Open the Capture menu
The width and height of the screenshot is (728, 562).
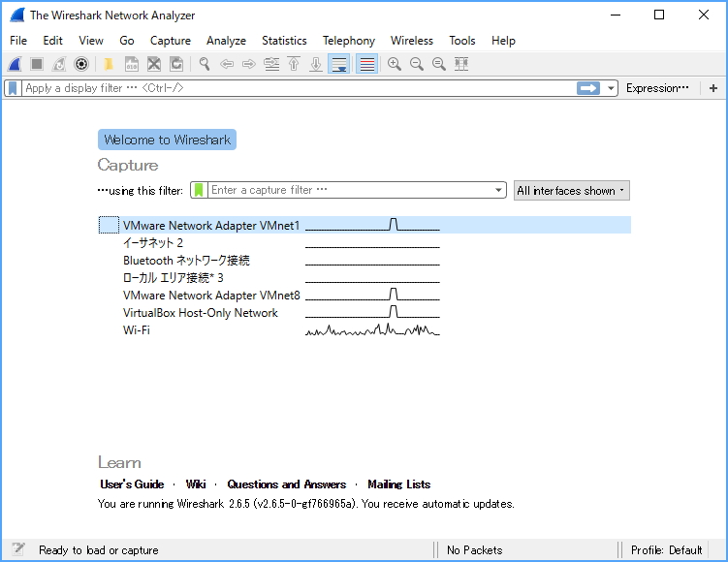[171, 41]
